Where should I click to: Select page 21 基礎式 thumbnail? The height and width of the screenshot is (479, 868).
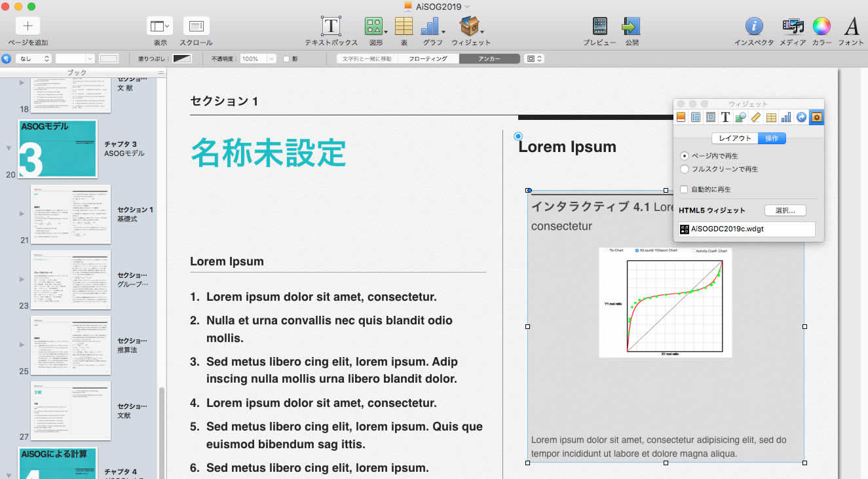[71, 214]
